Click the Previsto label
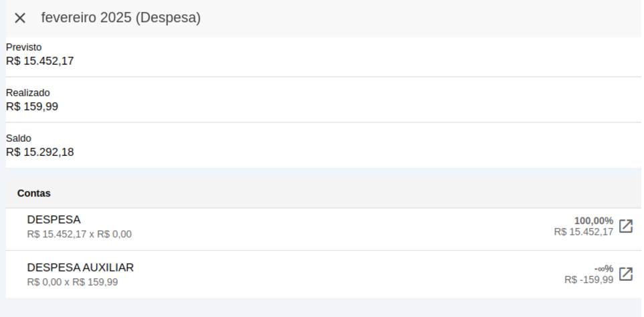 click(24, 47)
